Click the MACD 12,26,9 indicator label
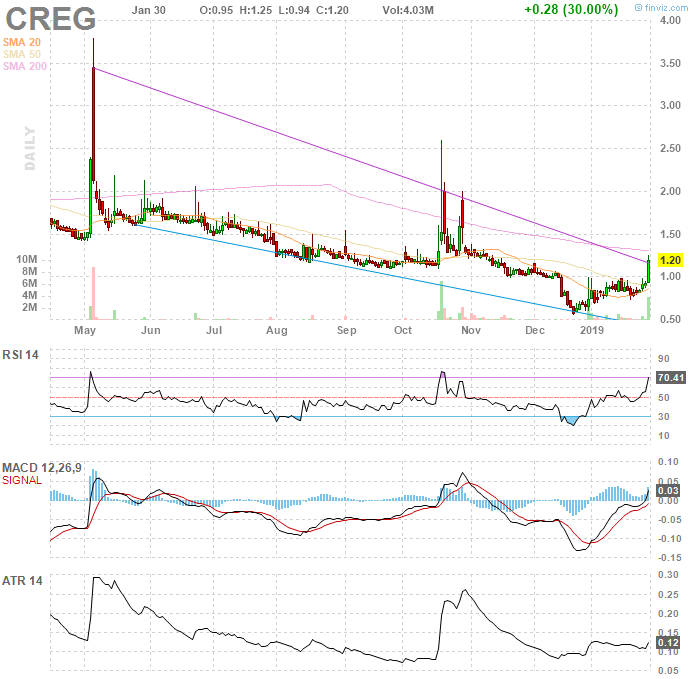Viewport: 700px width, 679px height. 42,468
